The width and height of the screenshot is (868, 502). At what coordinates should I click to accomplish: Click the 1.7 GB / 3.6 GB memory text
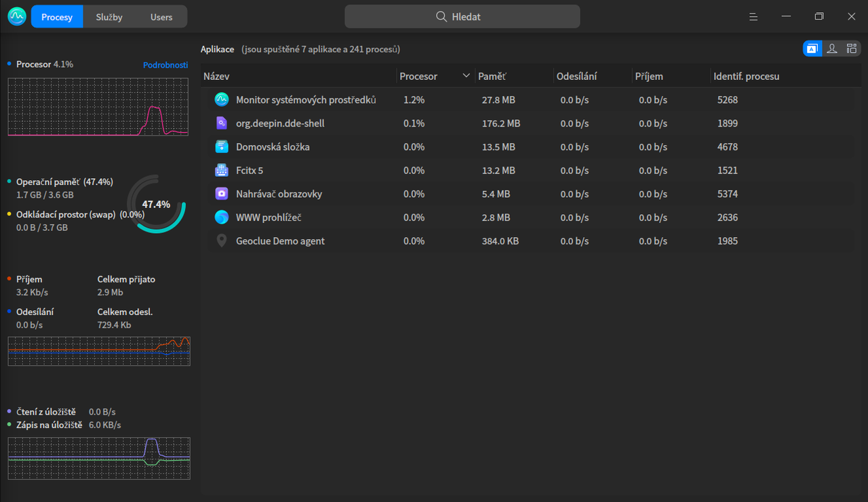[45, 195]
